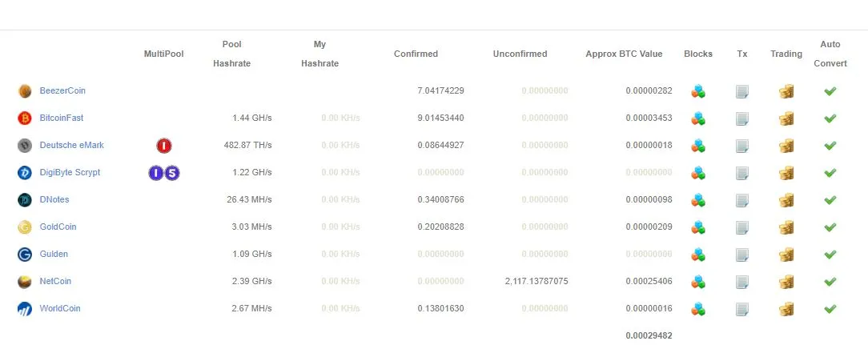Screen dimensions: 868x345
Task: Toggle Auto Convert checkmark for GoldCoin
Action: pos(830,227)
